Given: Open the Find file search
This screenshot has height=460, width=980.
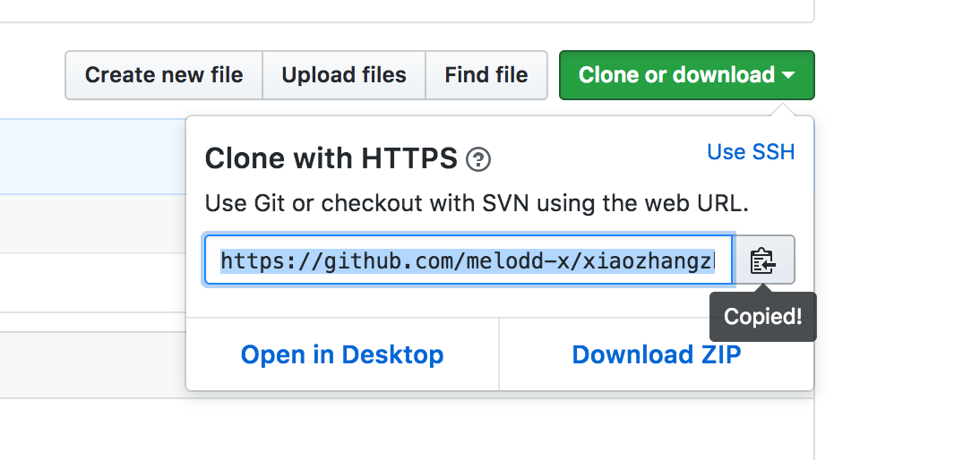Looking at the screenshot, I should [486, 75].
